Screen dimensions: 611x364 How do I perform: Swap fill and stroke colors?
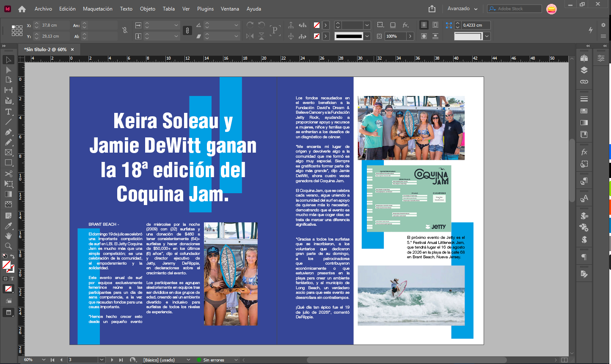[x=12, y=257]
